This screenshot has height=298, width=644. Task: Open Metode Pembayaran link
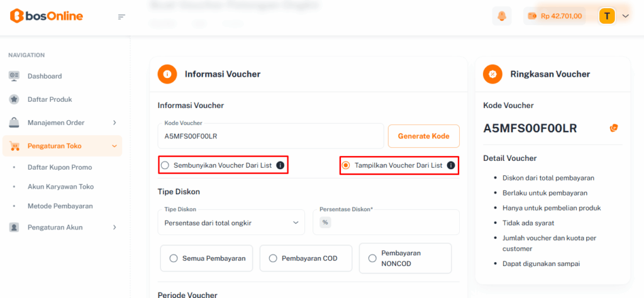coord(60,206)
